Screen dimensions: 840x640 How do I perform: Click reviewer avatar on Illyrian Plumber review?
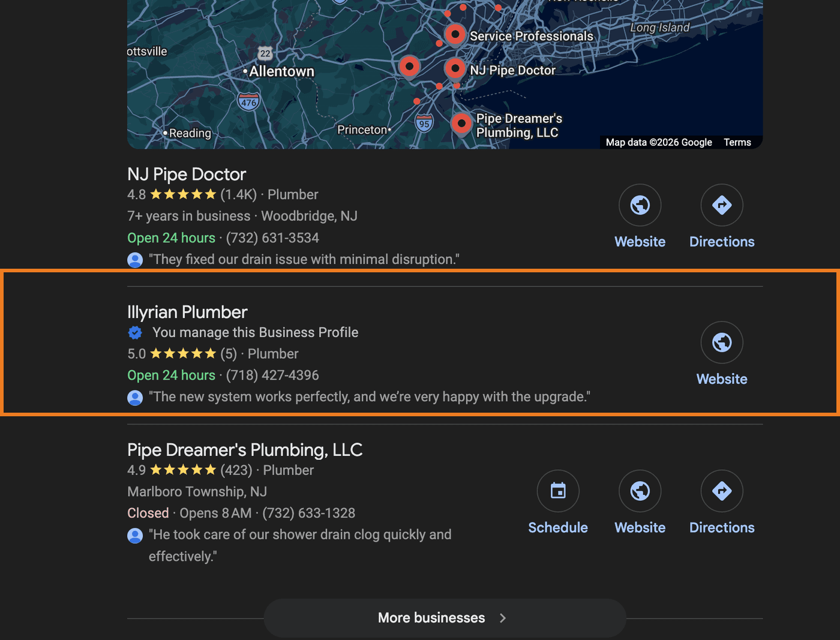pyautogui.click(x=135, y=397)
